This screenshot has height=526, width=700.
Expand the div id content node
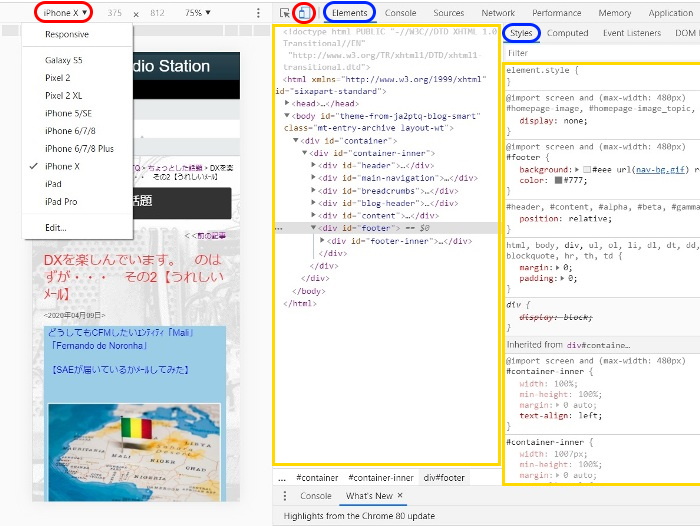click(x=313, y=216)
